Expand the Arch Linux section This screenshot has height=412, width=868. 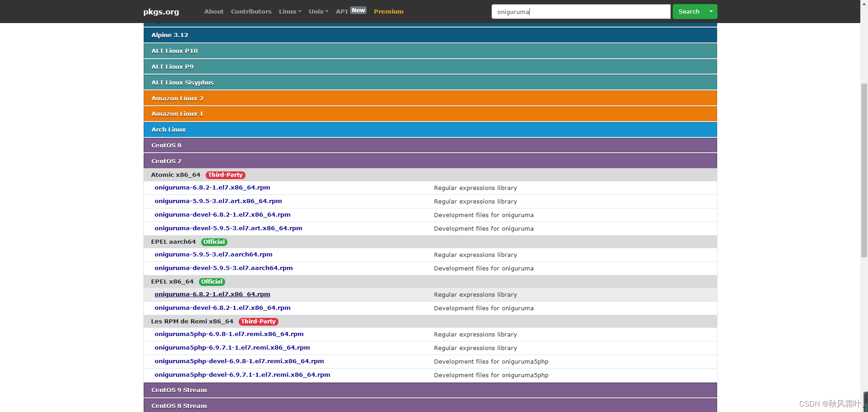click(x=430, y=129)
